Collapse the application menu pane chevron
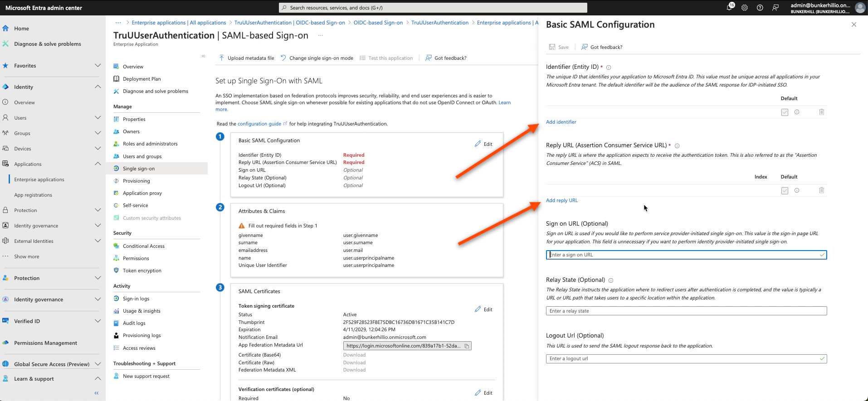868x401 pixels. pyautogui.click(x=203, y=56)
